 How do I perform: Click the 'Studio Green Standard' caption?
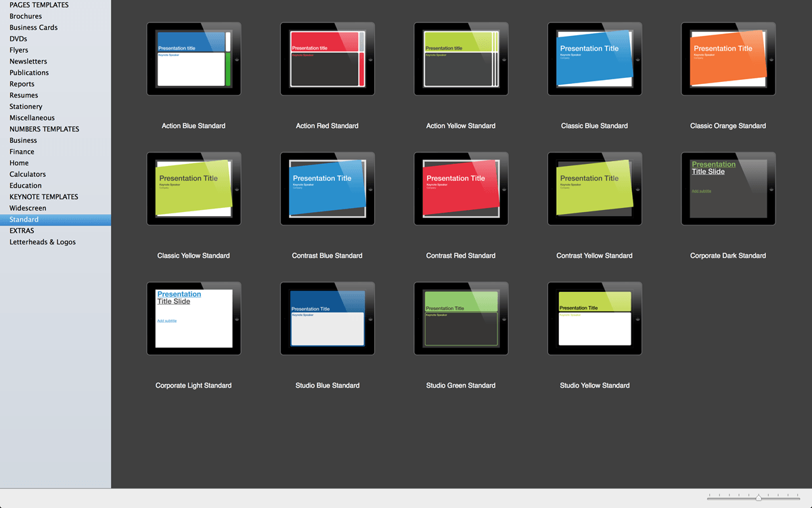[461, 386]
